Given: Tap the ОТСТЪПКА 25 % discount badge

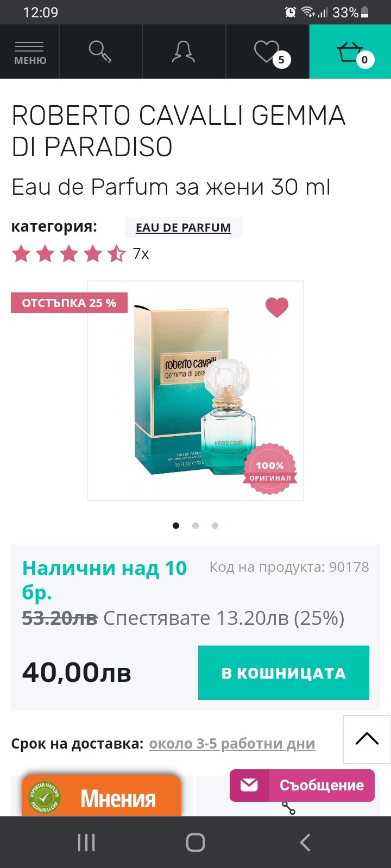Looking at the screenshot, I should point(69,303).
